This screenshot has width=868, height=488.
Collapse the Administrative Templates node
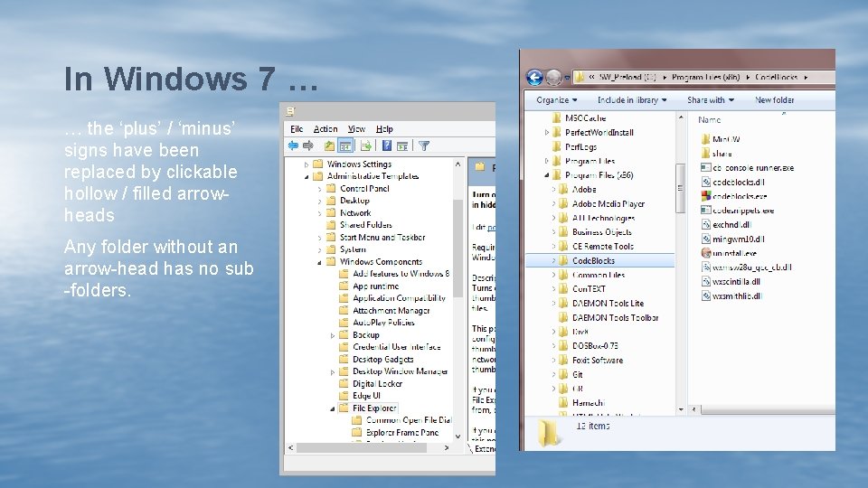coord(307,177)
